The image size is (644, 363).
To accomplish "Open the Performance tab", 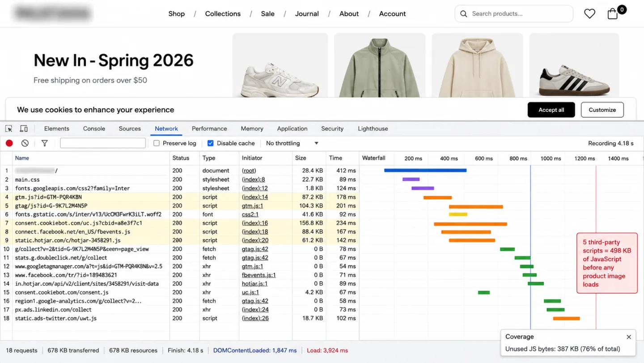I will tap(209, 128).
